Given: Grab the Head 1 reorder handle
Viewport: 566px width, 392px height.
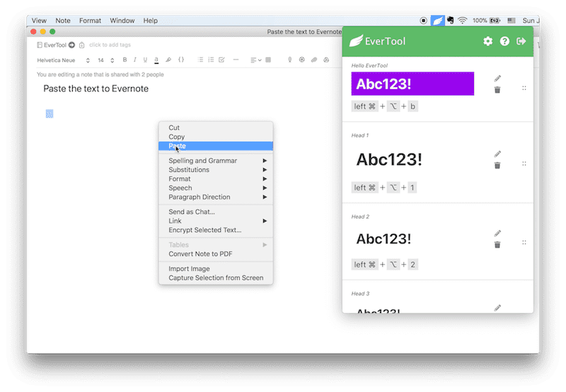Looking at the screenshot, I should pos(524,163).
